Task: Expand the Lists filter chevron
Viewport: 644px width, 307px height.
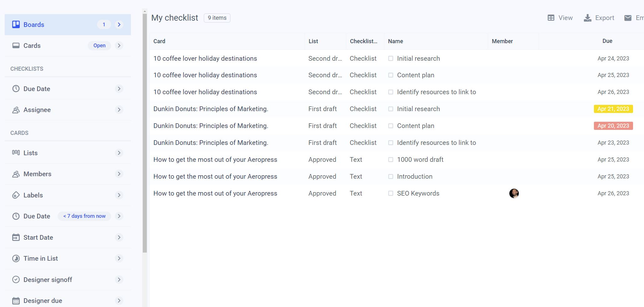Action: pyautogui.click(x=119, y=153)
